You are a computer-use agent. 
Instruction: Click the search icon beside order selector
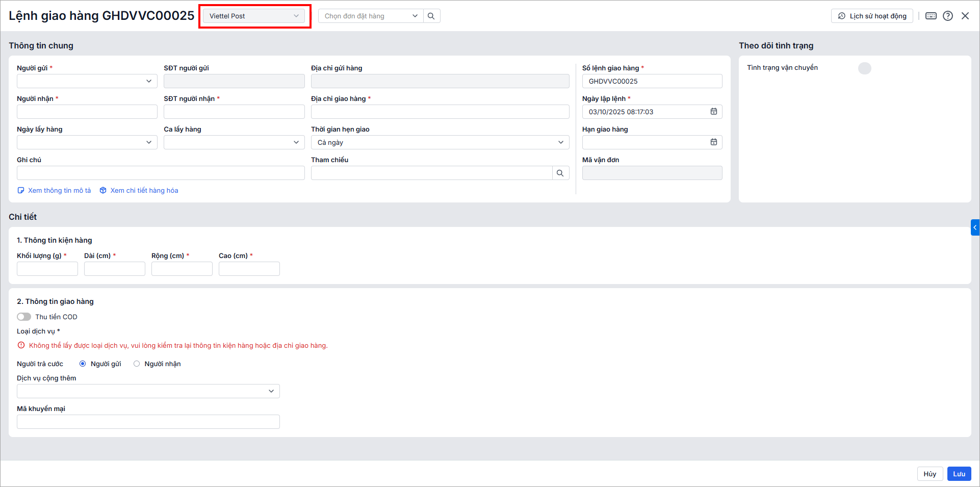pyautogui.click(x=431, y=16)
